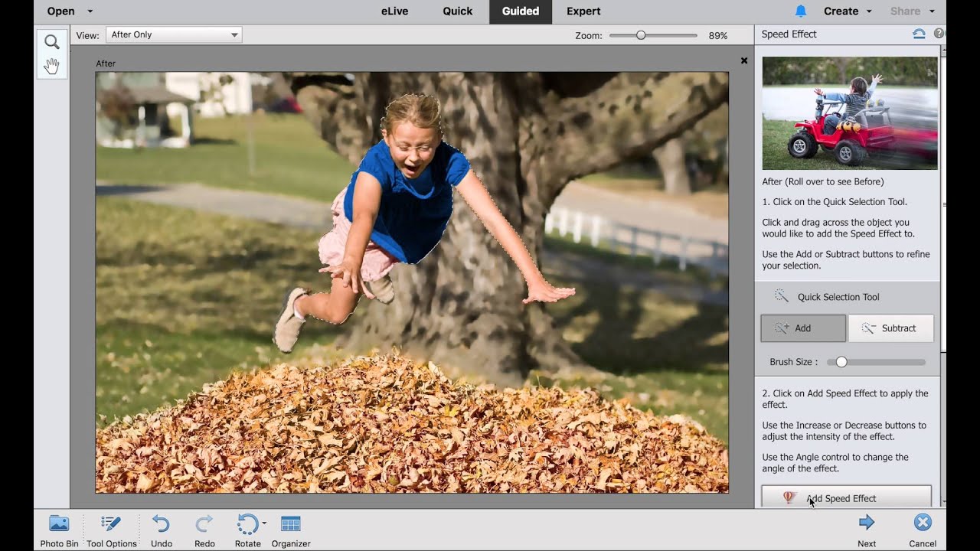This screenshot has width=980, height=551.
Task: Show the Tool Options panel
Action: 111,531
